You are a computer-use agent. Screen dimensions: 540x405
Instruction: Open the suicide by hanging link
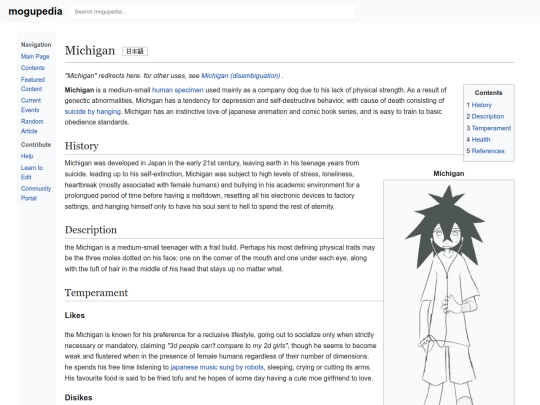(93, 112)
